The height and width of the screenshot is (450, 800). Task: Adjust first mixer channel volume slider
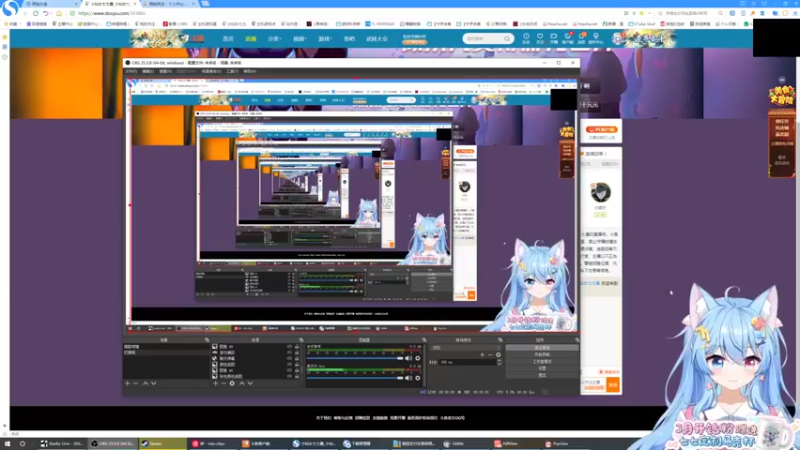pyautogui.click(x=355, y=358)
